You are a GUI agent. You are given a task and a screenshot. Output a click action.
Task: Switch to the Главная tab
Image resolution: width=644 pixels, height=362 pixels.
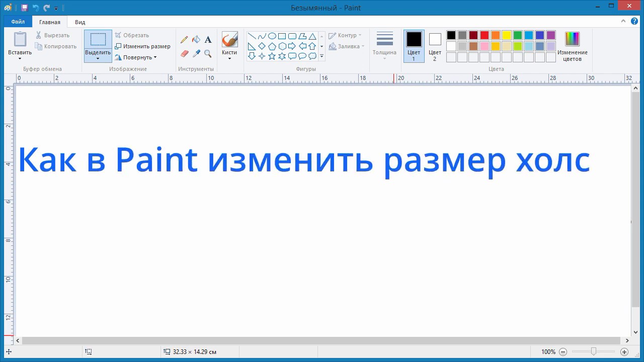pyautogui.click(x=50, y=22)
